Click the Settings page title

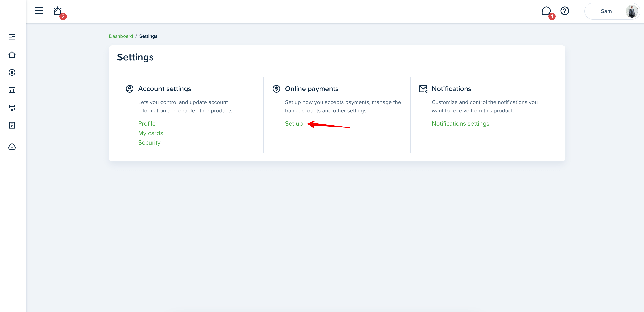tap(135, 57)
